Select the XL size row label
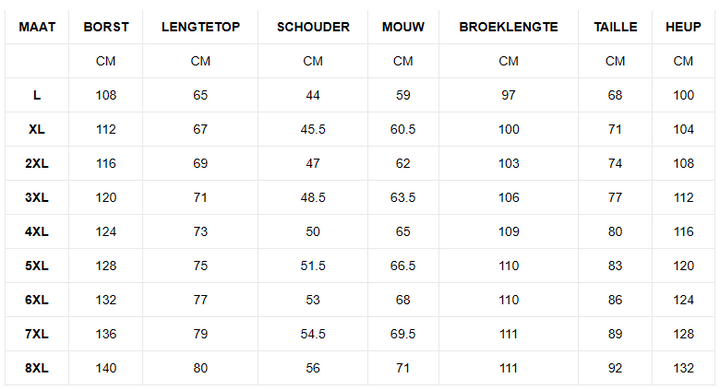The height and width of the screenshot is (390, 720). point(37,130)
